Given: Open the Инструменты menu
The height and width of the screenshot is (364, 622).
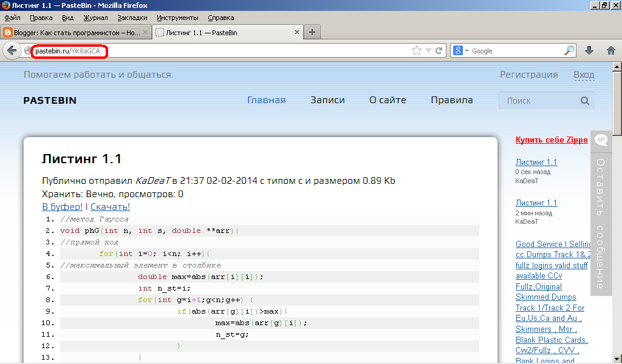Looking at the screenshot, I should tap(178, 18).
